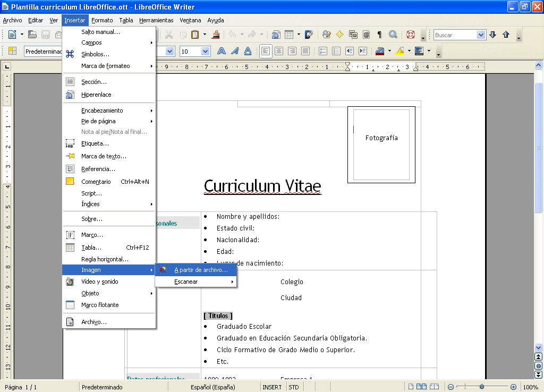Switch to book view layout
This screenshot has width=544, height=392.
(x=434, y=387)
